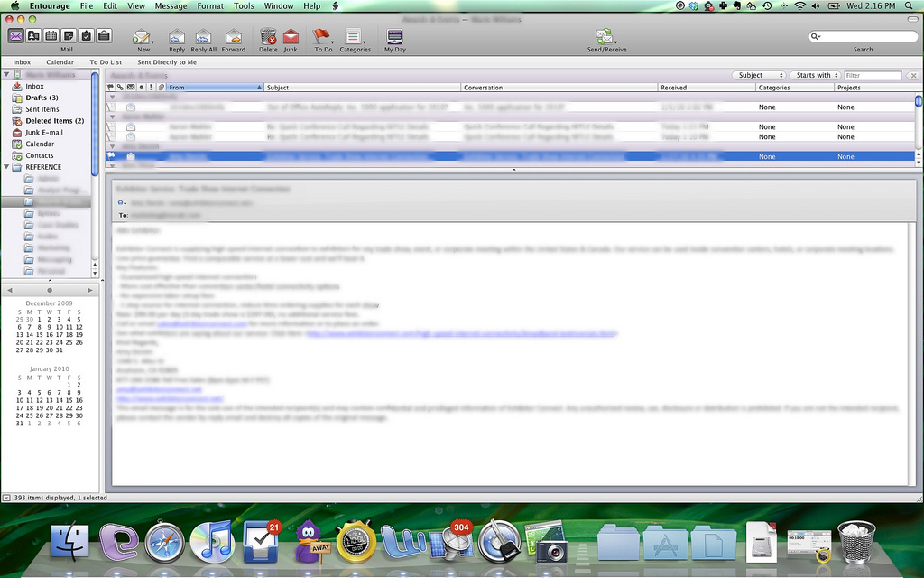The height and width of the screenshot is (578, 924).
Task: Open the Edit menu
Action: [x=110, y=6]
